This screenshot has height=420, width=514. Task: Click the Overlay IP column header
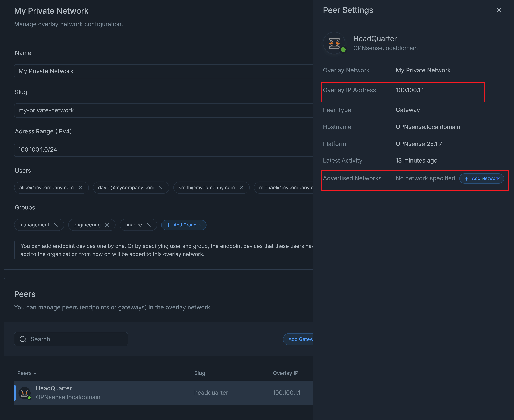tap(286, 373)
